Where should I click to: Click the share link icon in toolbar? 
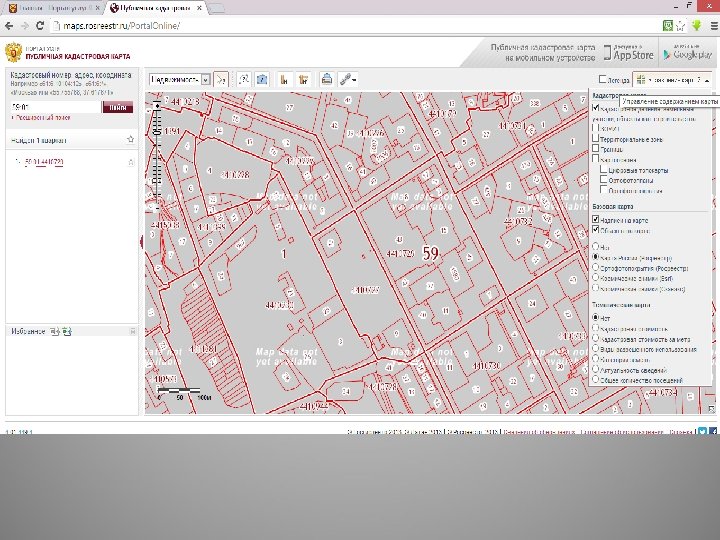347,79
